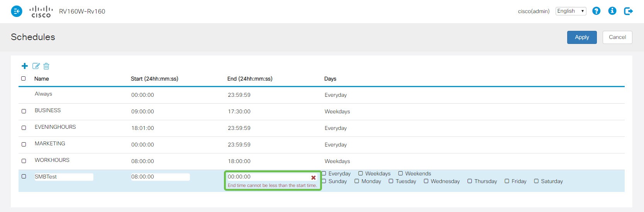
Task: Click the Apply button
Action: point(582,37)
